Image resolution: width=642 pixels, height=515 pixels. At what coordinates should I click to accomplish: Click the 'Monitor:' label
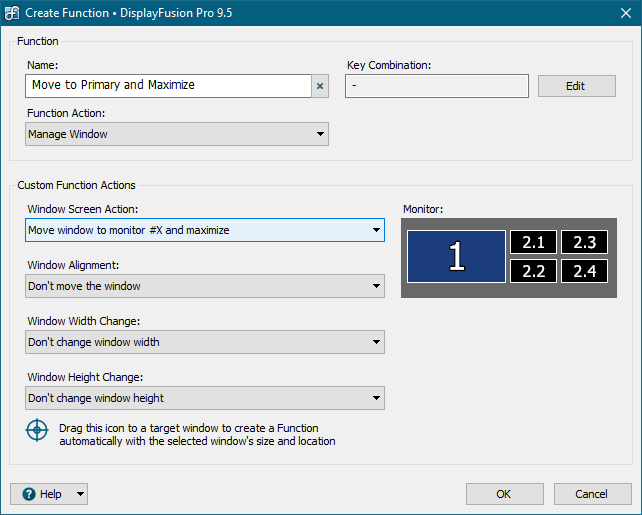[423, 209]
